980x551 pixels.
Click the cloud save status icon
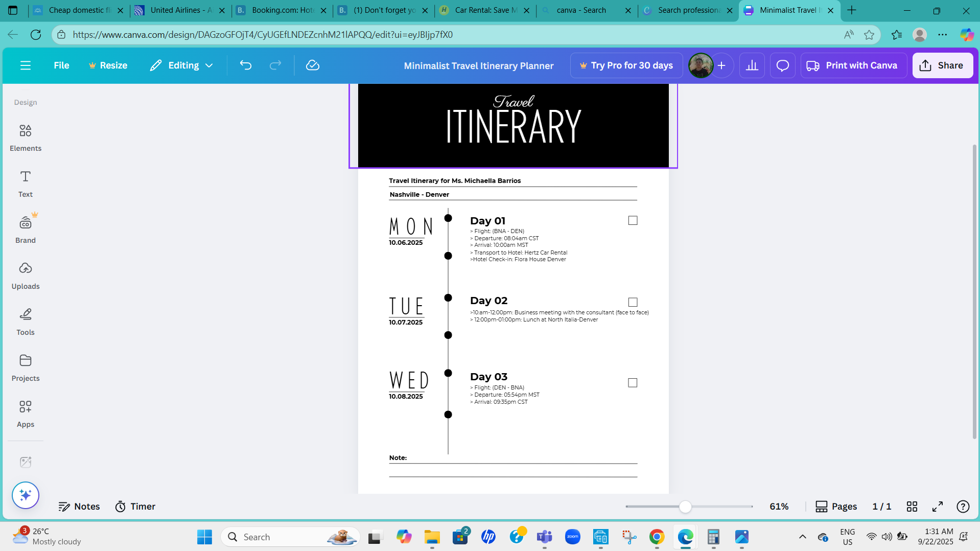(312, 65)
